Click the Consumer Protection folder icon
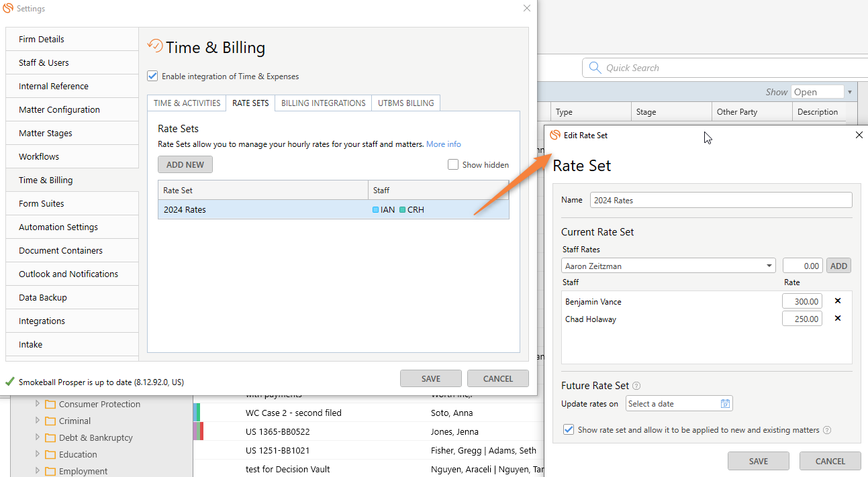This screenshot has width=868, height=477. click(x=50, y=405)
